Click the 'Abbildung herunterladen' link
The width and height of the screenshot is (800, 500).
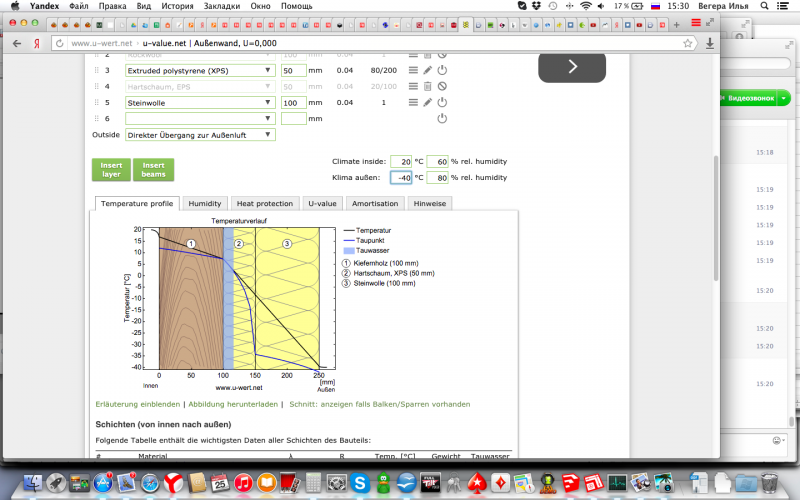[x=233, y=404]
